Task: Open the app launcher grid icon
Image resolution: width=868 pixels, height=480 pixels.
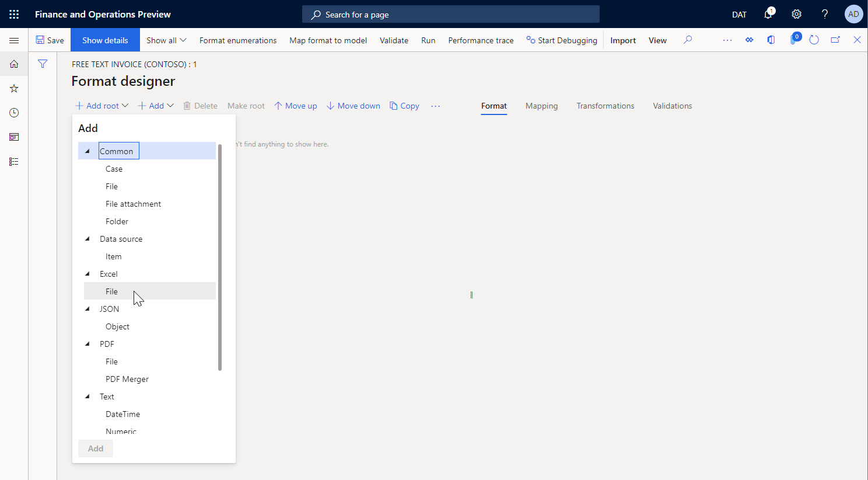Action: click(14, 14)
